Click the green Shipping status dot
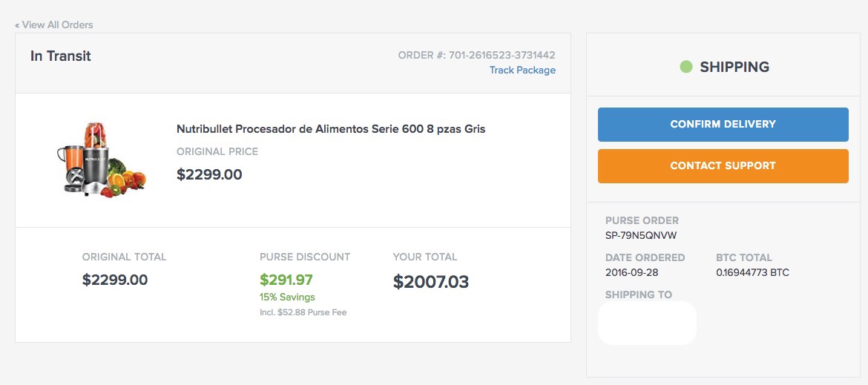868x385 pixels. 686,67
